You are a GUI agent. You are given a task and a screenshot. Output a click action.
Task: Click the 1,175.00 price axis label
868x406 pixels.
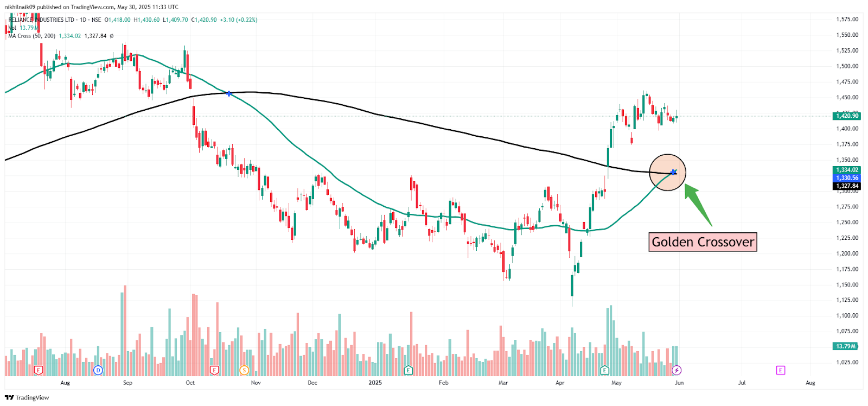point(847,269)
